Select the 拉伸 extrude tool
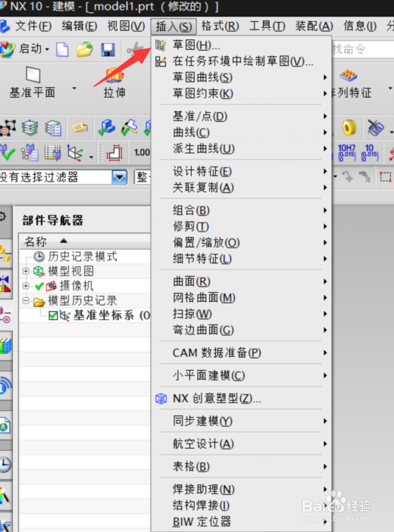Image resolution: width=394 pixels, height=532 pixels. coord(114,82)
